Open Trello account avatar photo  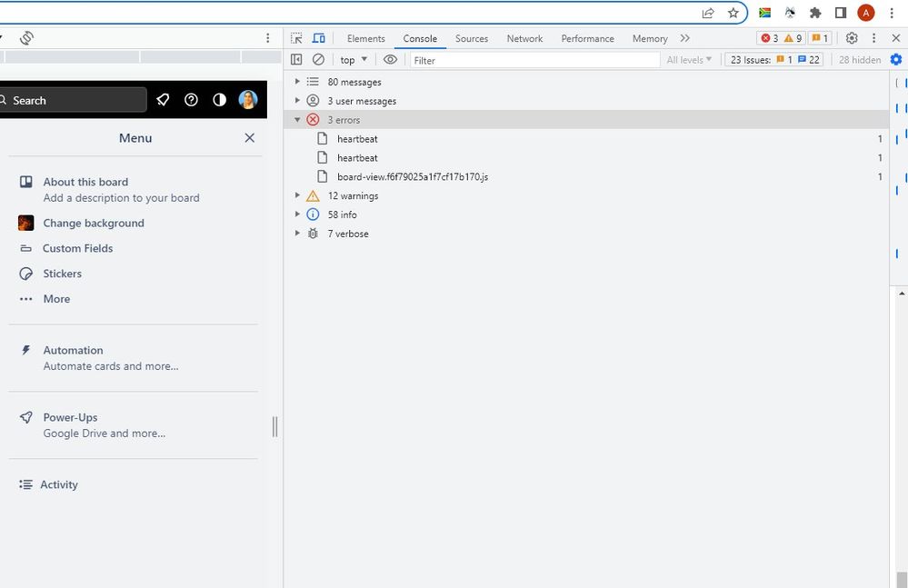click(248, 100)
